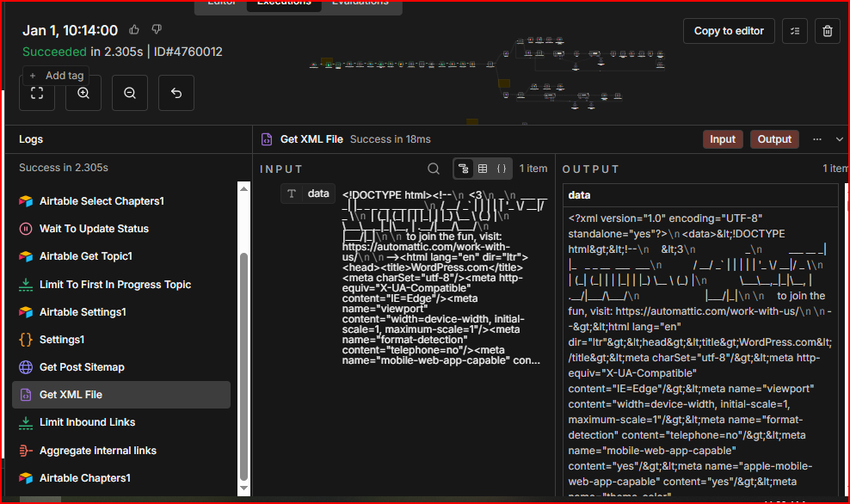This screenshot has width=850, height=504.
Task: Select Limit To First In Progress Topic entry
Action: (121, 285)
